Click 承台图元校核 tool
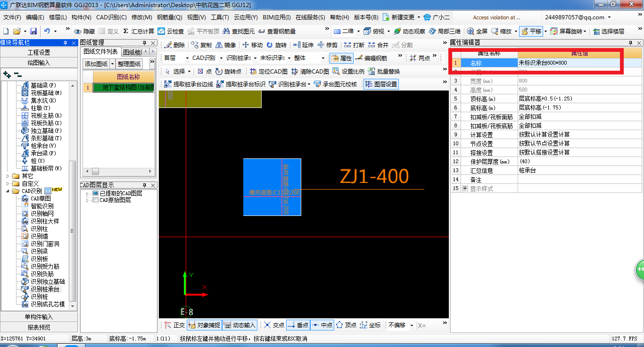The height and width of the screenshot is (347, 644). coord(335,84)
